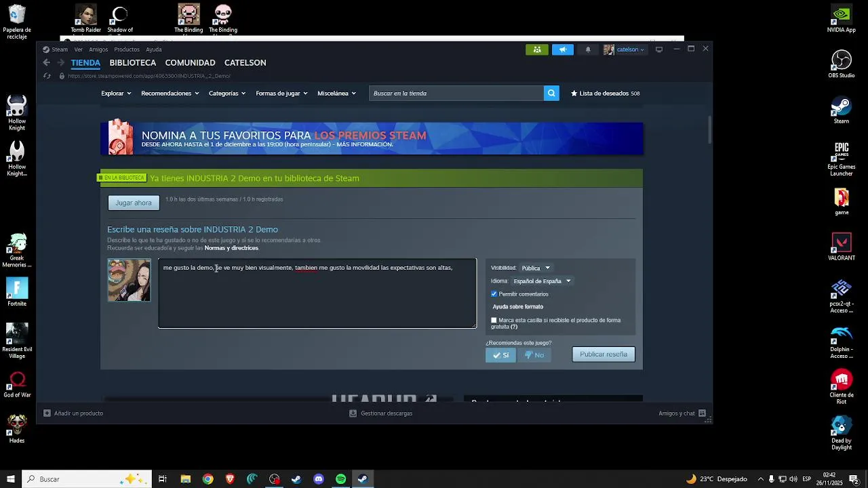Open the green friends activity icon

coord(536,49)
